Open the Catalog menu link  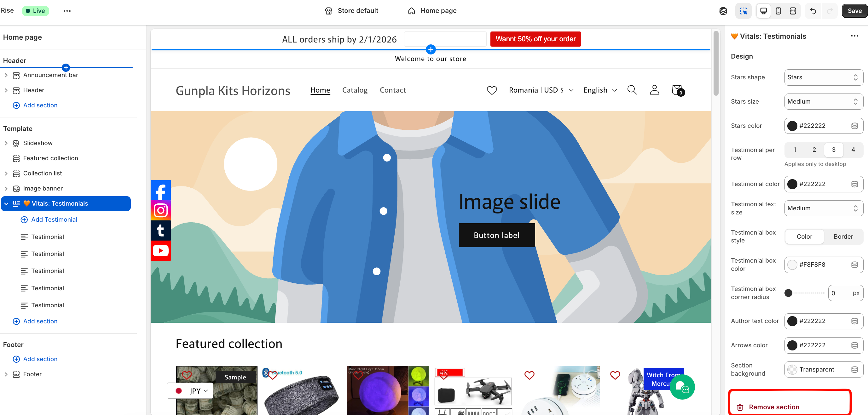[355, 90]
